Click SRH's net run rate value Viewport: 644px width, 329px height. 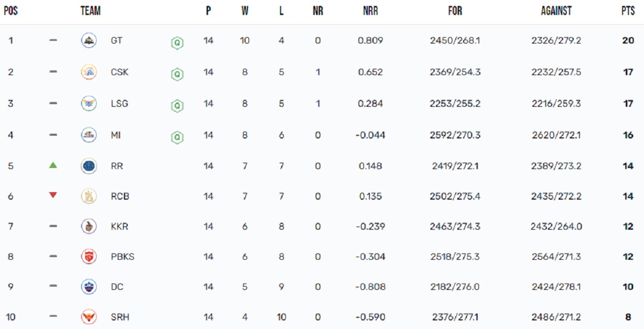(370, 317)
